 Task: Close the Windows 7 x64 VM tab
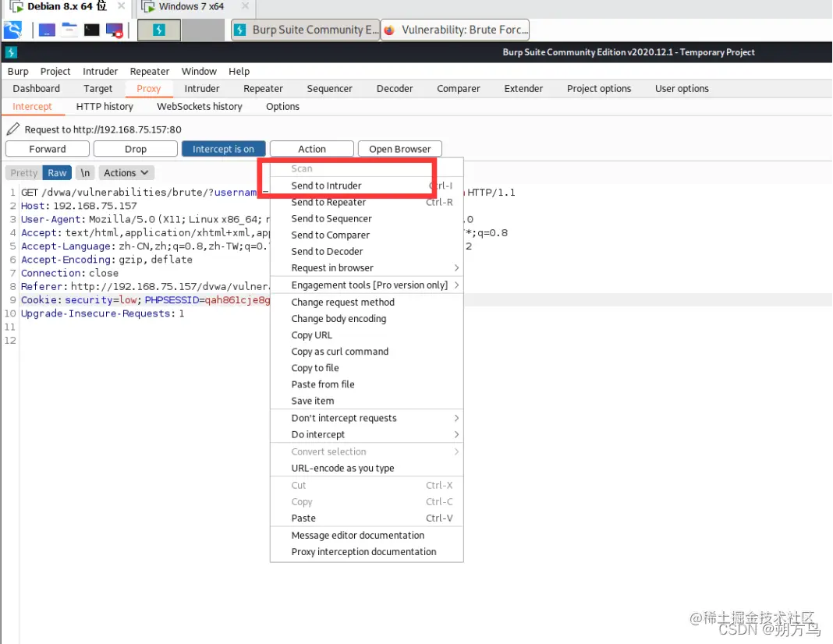pyautogui.click(x=245, y=6)
